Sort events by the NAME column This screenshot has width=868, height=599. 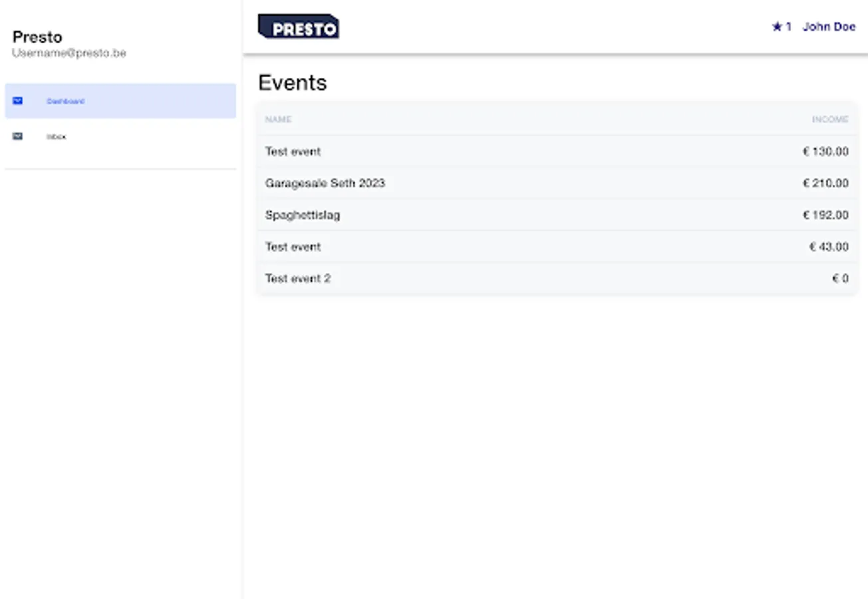pyautogui.click(x=278, y=119)
